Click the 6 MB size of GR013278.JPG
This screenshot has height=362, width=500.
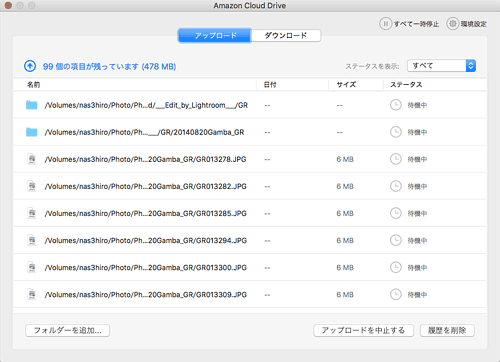pyautogui.click(x=345, y=159)
